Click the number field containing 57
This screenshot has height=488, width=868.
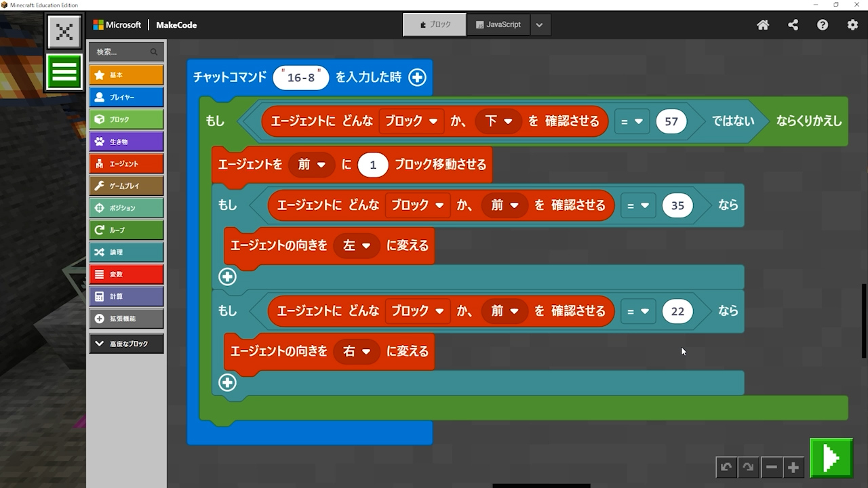tap(671, 121)
